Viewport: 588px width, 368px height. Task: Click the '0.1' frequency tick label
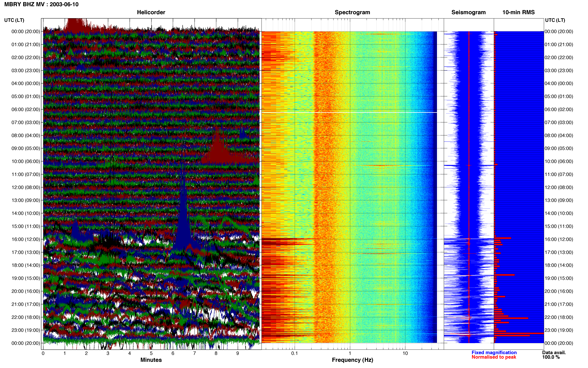coord(295,353)
